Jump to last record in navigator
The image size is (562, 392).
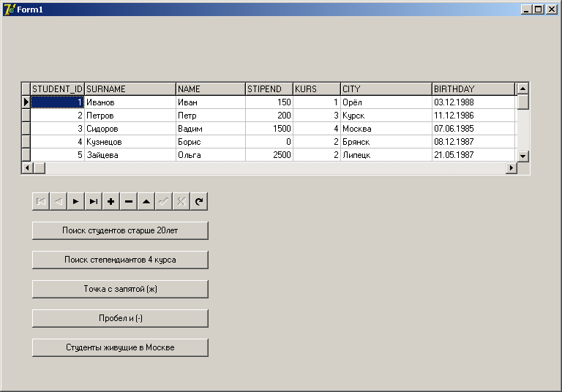tap(94, 201)
